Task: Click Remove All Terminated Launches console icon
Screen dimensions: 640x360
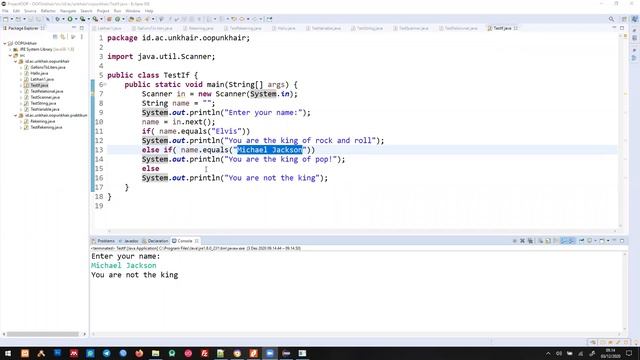Action: [x=530, y=241]
